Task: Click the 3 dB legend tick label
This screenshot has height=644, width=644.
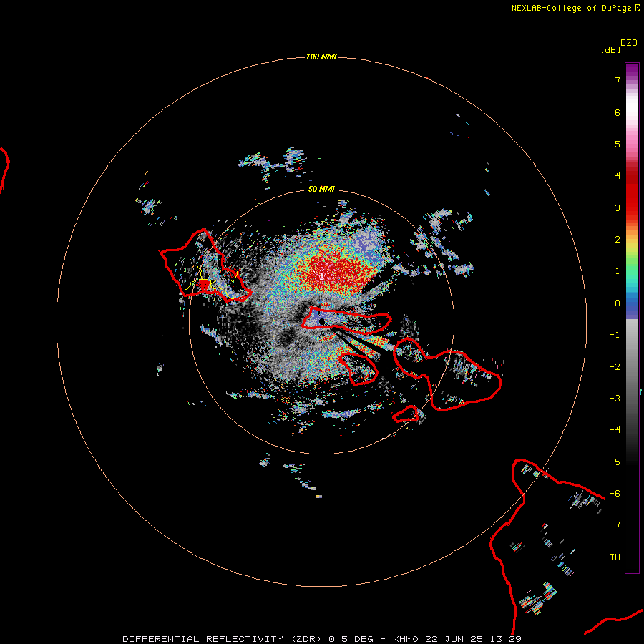Action: [618, 208]
